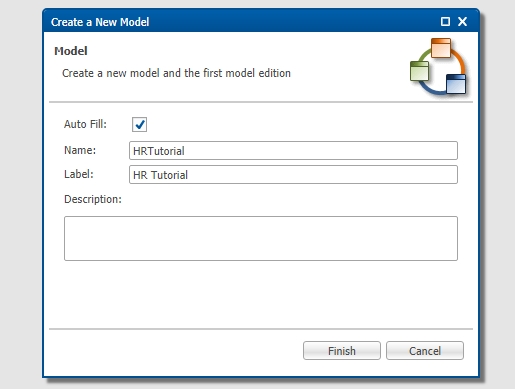This screenshot has height=389, width=515.
Task: Click the Description label text
Action: (x=93, y=199)
